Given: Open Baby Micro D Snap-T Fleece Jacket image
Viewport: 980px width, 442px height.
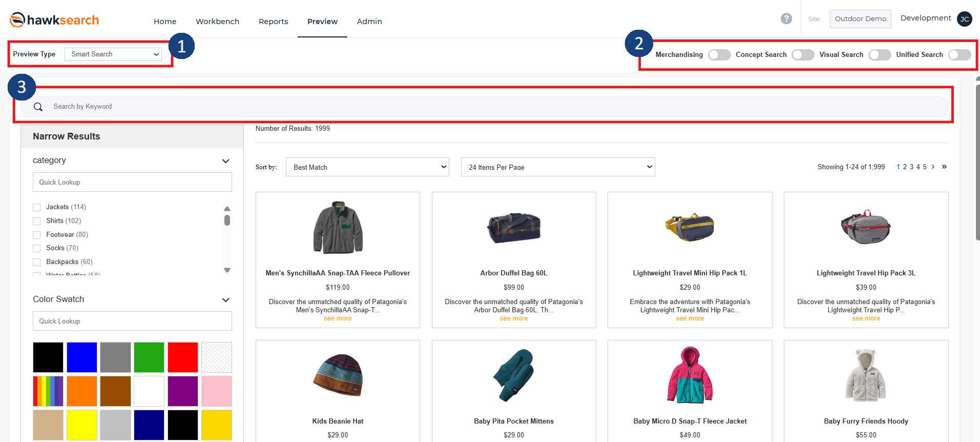Looking at the screenshot, I should tap(690, 375).
